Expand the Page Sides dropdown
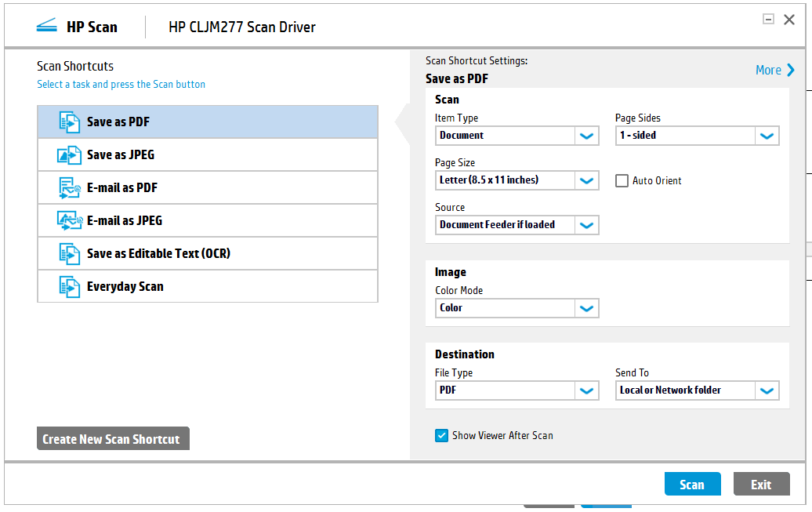 point(767,136)
